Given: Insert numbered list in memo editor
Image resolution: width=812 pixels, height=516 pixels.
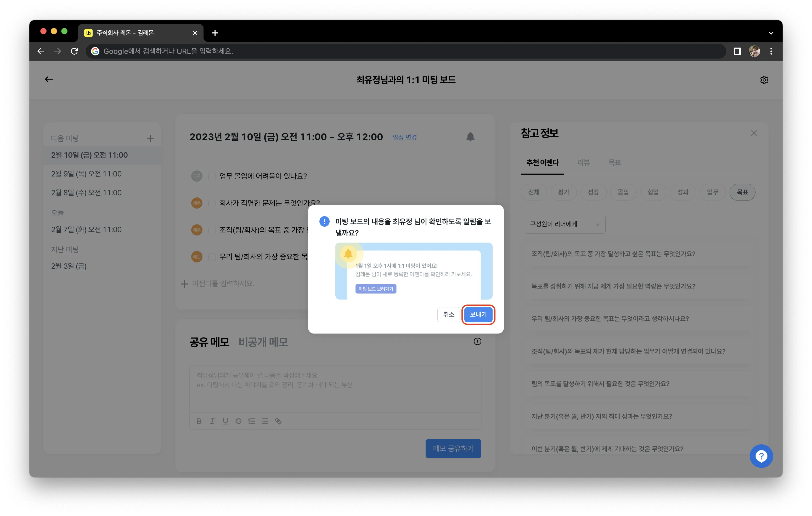Looking at the screenshot, I should click(x=252, y=421).
